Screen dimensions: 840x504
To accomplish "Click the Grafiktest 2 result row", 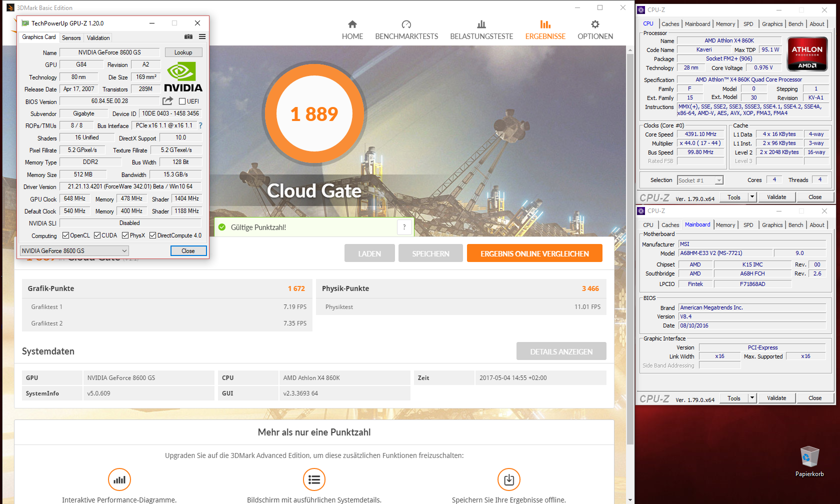I will (x=167, y=323).
